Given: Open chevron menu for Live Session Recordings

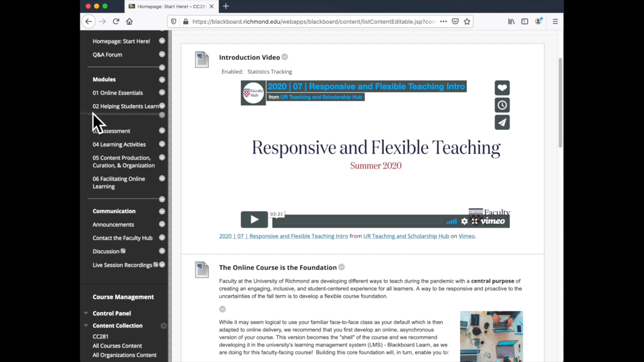Looking at the screenshot, I should (x=162, y=265).
